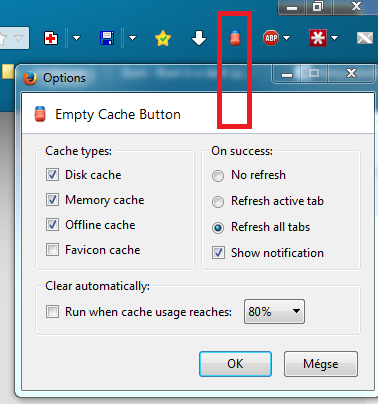378x404 pixels.
Task: Click eraser icon beside Empty Cache Button heading
Action: tap(40, 114)
